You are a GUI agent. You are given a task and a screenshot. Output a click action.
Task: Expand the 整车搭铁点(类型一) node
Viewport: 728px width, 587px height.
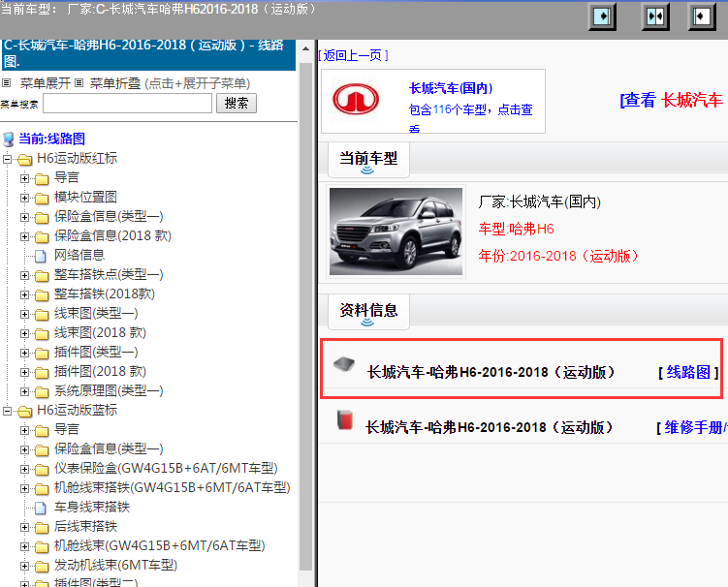pyautogui.click(x=24, y=276)
